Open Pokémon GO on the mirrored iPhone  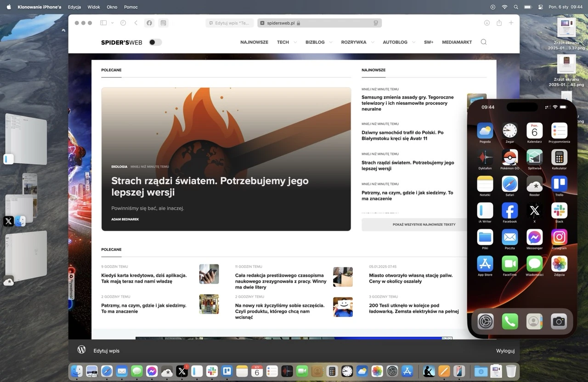pos(509,157)
